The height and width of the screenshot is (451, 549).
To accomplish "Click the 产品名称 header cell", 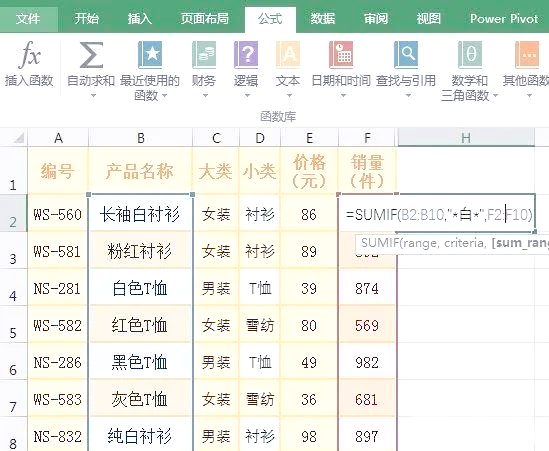I will click(140, 171).
